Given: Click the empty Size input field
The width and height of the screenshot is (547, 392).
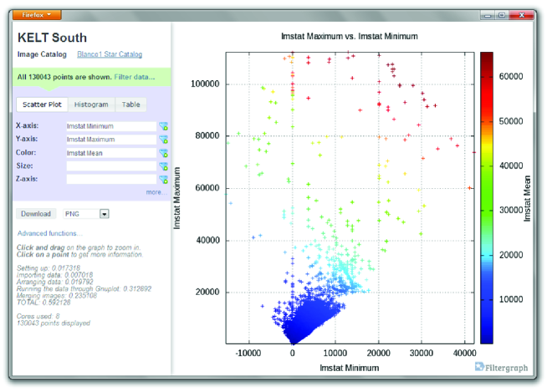Looking at the screenshot, I should [111, 166].
